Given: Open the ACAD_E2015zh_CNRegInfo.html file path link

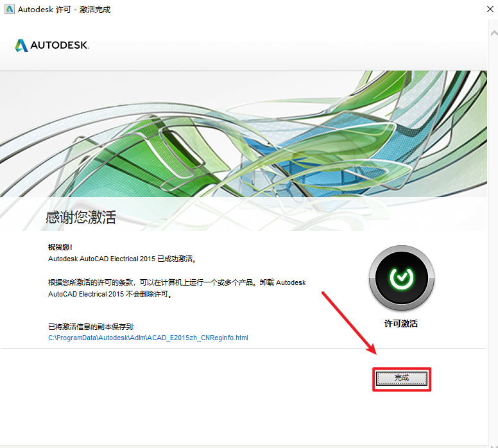Looking at the screenshot, I should click(x=148, y=338).
